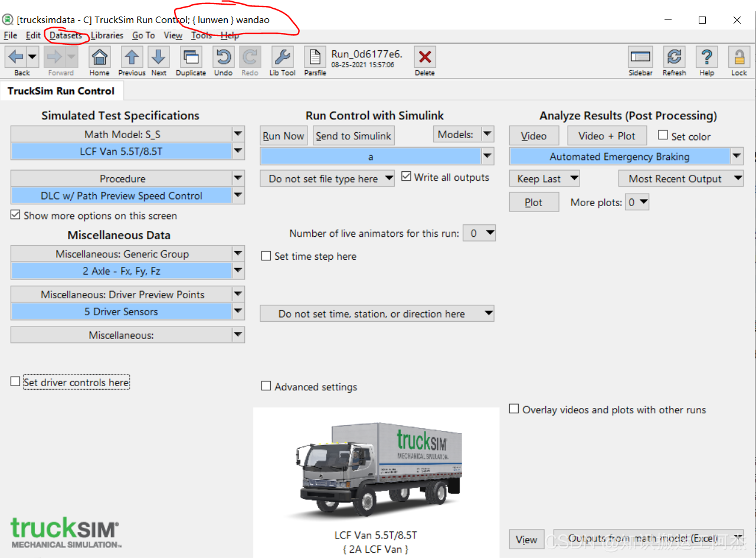Open Do not set time, station, or direction dropdown

tap(377, 314)
